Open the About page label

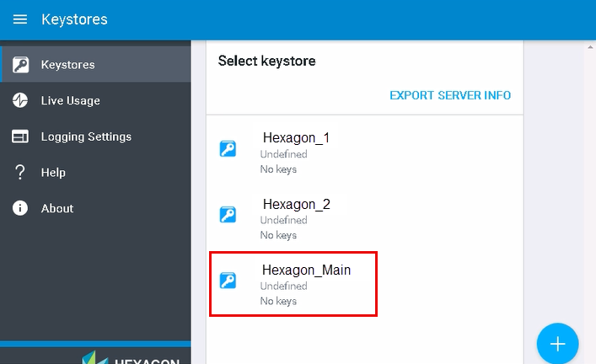[57, 208]
